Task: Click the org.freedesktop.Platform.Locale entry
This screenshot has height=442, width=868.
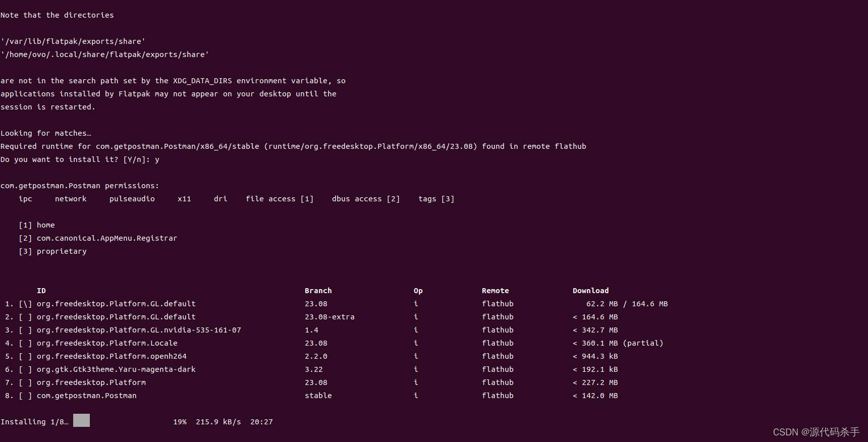Action: pos(107,343)
